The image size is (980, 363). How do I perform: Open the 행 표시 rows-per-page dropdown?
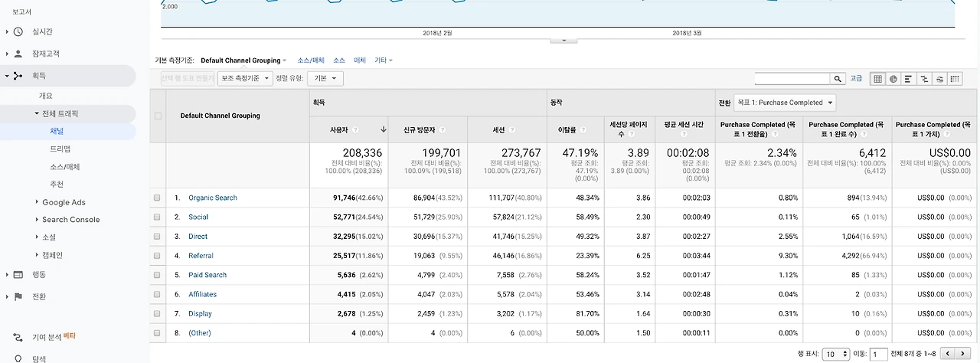pyautogui.click(x=836, y=354)
